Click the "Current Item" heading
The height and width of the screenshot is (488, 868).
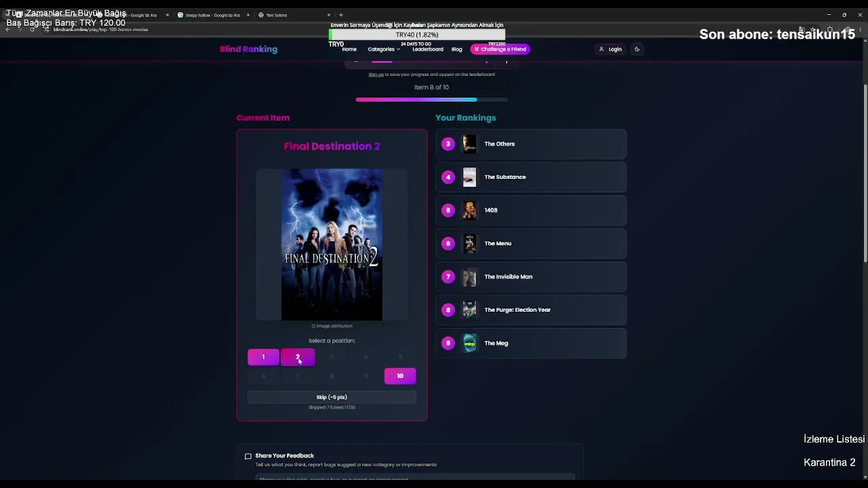263,118
